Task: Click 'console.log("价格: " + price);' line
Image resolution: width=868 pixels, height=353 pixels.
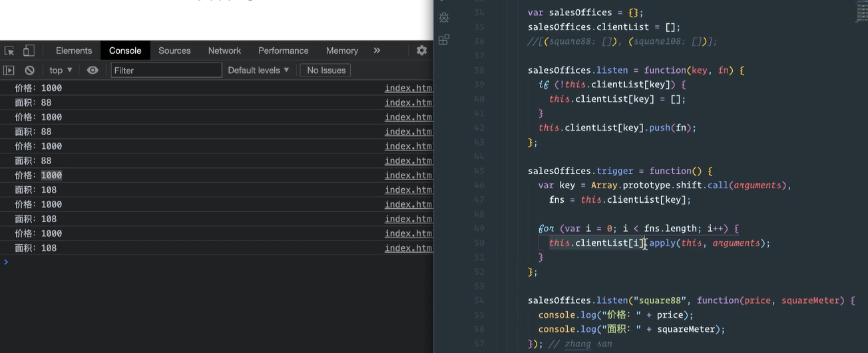Action: pos(616,315)
